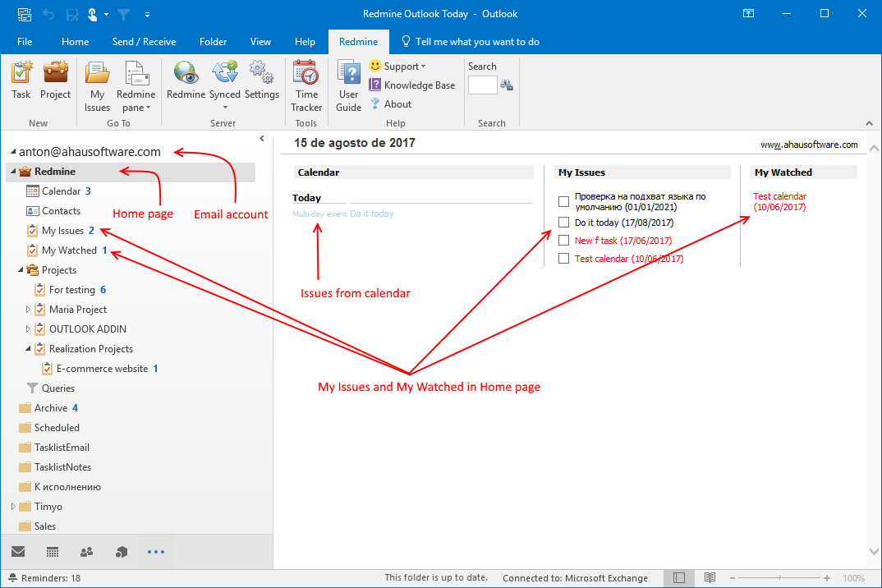The height and width of the screenshot is (588, 882).
Task: Click the Undo icon in title bar
Action: [48, 14]
